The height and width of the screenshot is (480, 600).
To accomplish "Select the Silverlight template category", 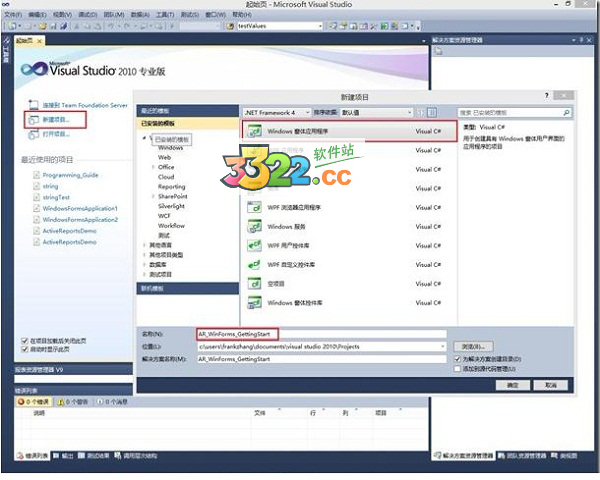I will [171, 206].
